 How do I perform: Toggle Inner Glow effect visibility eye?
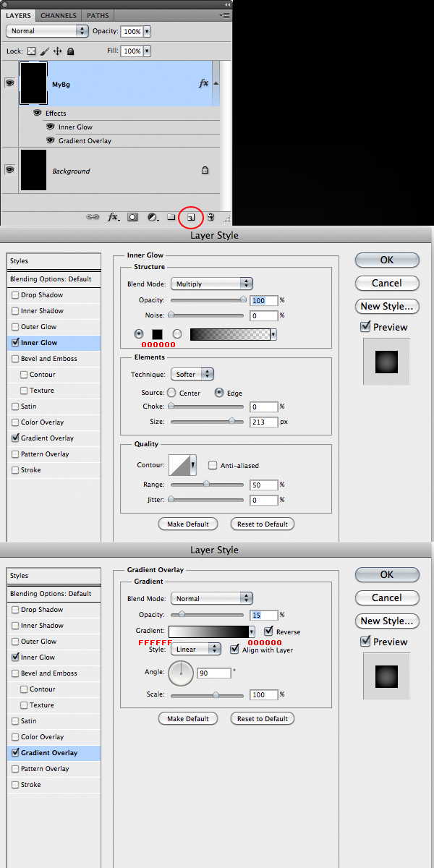50,127
